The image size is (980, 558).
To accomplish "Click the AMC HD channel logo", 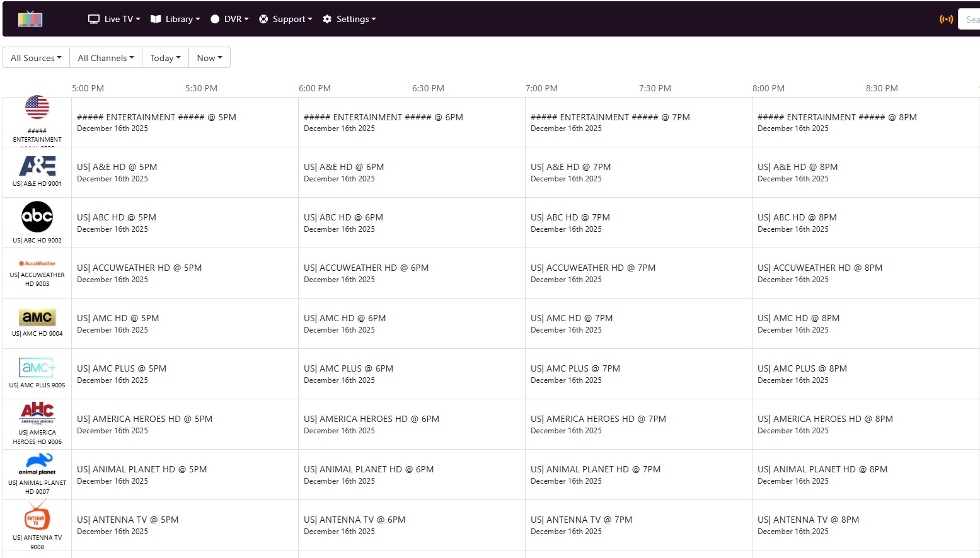I will [37, 317].
